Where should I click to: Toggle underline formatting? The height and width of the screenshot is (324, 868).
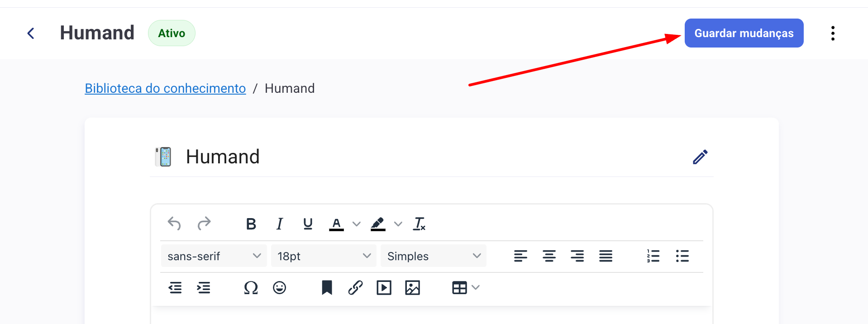(308, 224)
